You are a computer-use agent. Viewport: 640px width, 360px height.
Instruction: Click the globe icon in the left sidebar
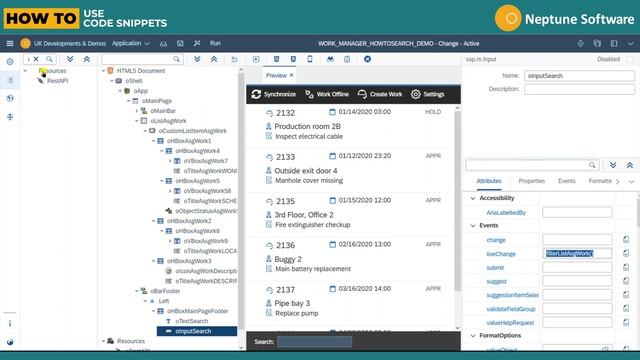[10, 98]
